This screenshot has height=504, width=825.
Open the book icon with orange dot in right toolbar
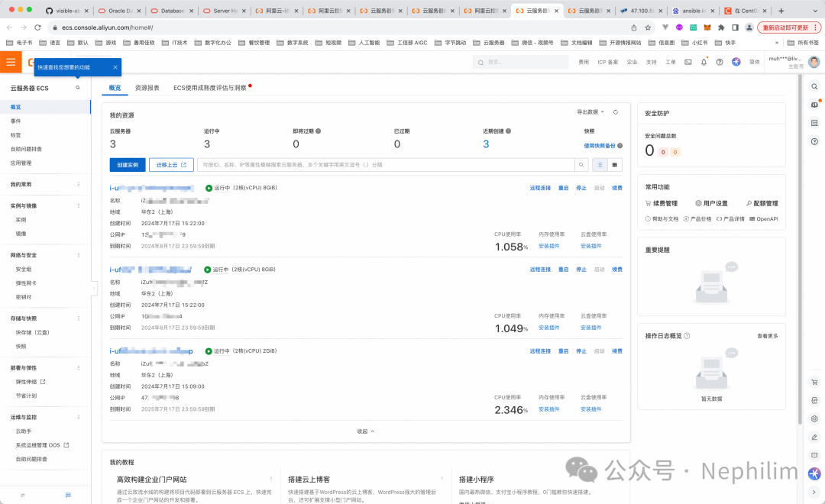click(x=814, y=105)
